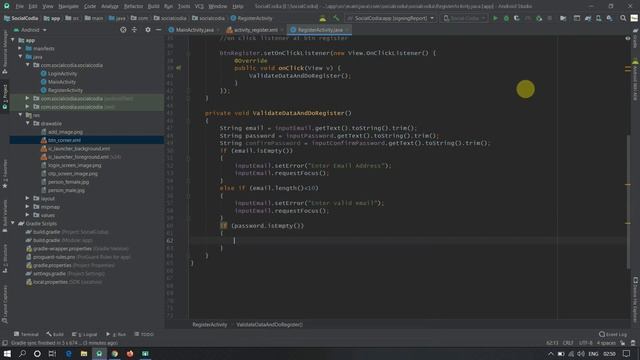640x360 pixels.
Task: Open Project panel settings gear
Action: click(148, 30)
